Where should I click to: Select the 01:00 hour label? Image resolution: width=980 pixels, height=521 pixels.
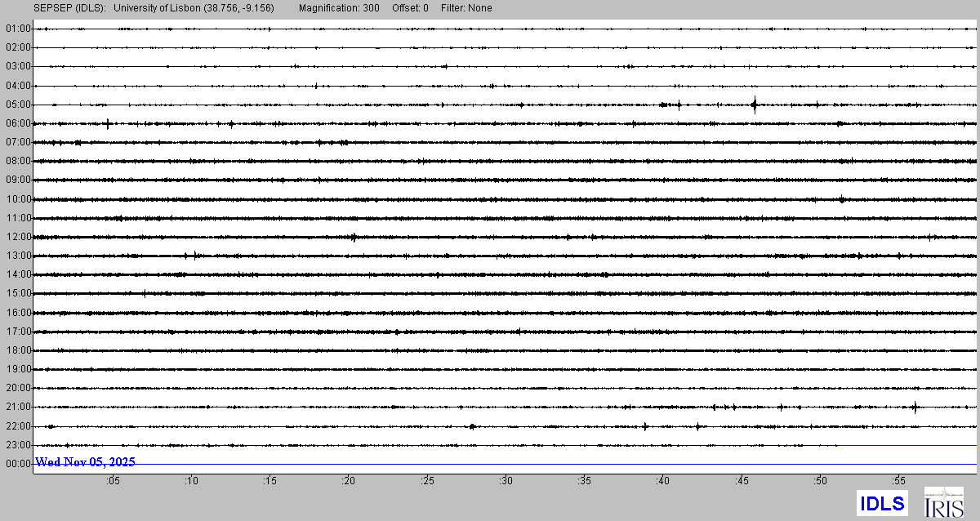pos(18,29)
